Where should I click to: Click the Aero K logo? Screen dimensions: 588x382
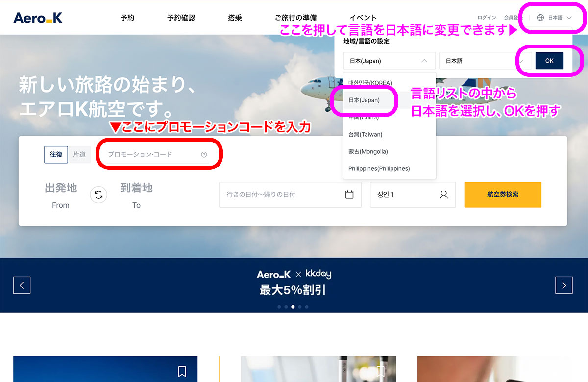click(38, 18)
